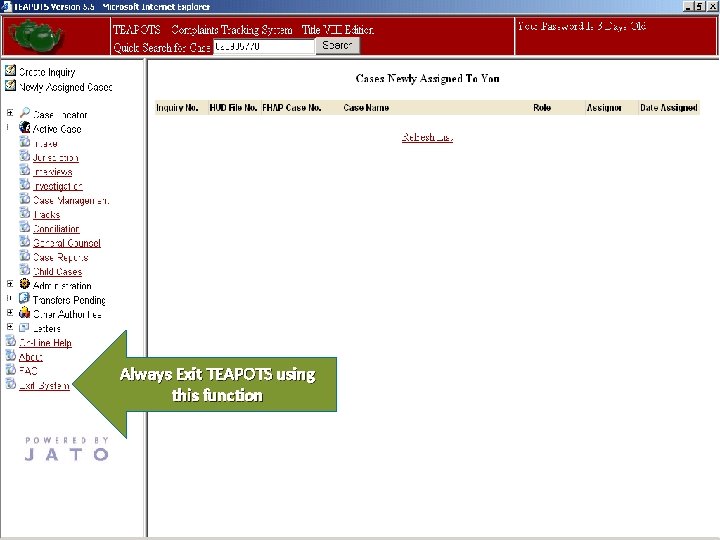
Task: Click the Tracks page icon
Action: pos(25,213)
